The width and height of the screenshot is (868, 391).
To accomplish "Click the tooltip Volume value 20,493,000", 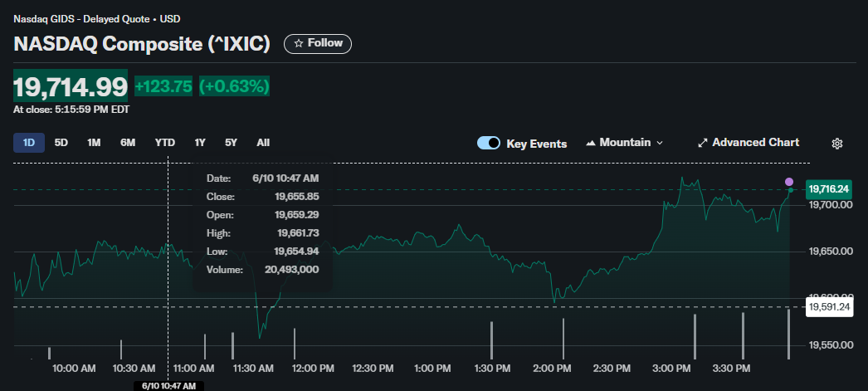I will tap(292, 271).
